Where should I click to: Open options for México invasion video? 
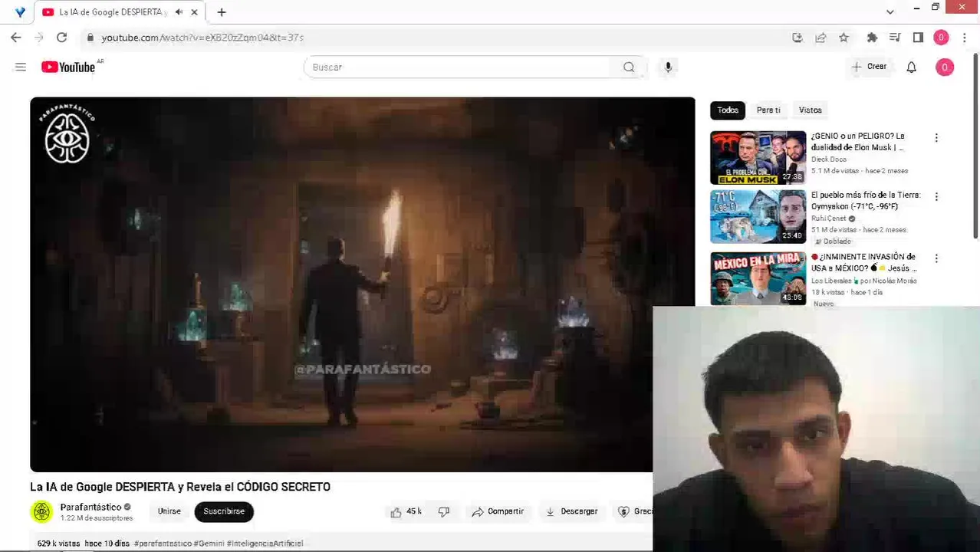pyautogui.click(x=936, y=258)
